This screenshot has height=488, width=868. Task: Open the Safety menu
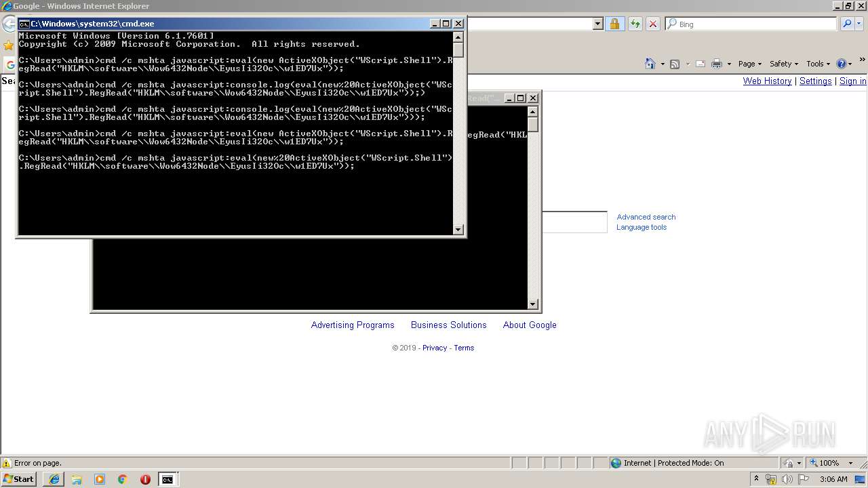click(x=784, y=64)
